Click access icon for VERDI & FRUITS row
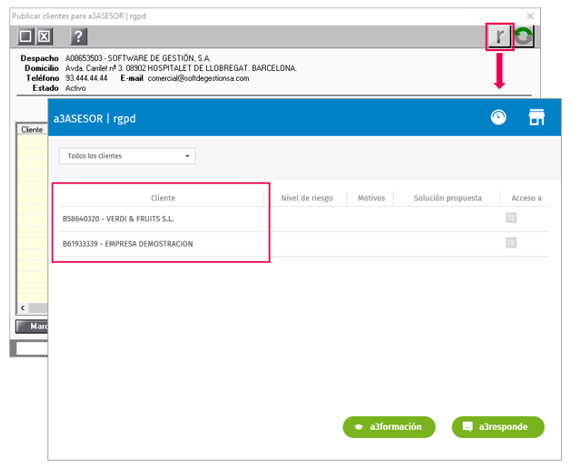The image size is (569, 466). pyautogui.click(x=511, y=218)
